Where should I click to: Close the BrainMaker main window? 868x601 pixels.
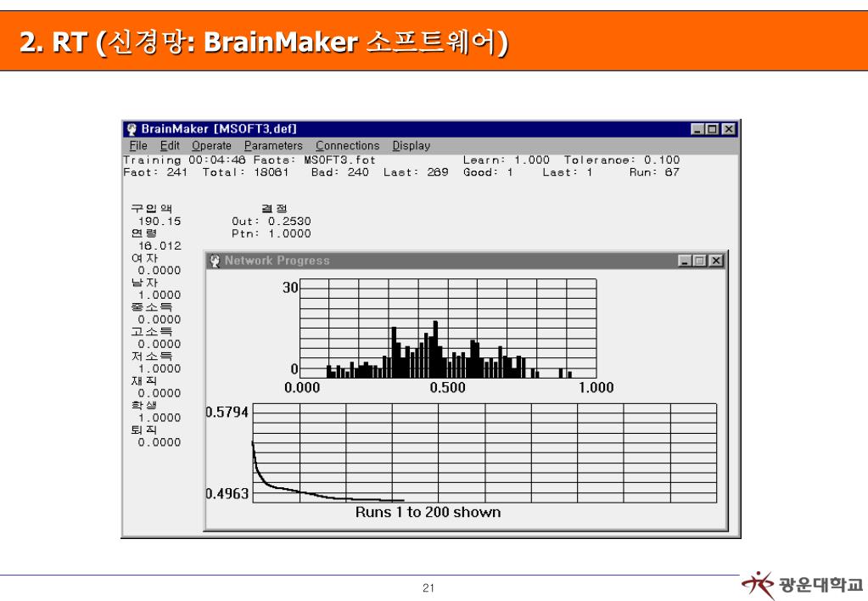pos(729,129)
